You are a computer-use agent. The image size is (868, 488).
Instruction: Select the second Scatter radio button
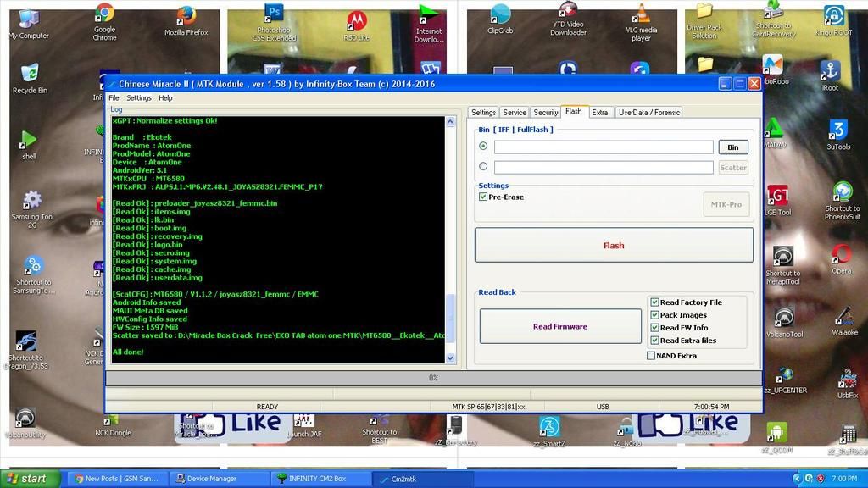[483, 167]
